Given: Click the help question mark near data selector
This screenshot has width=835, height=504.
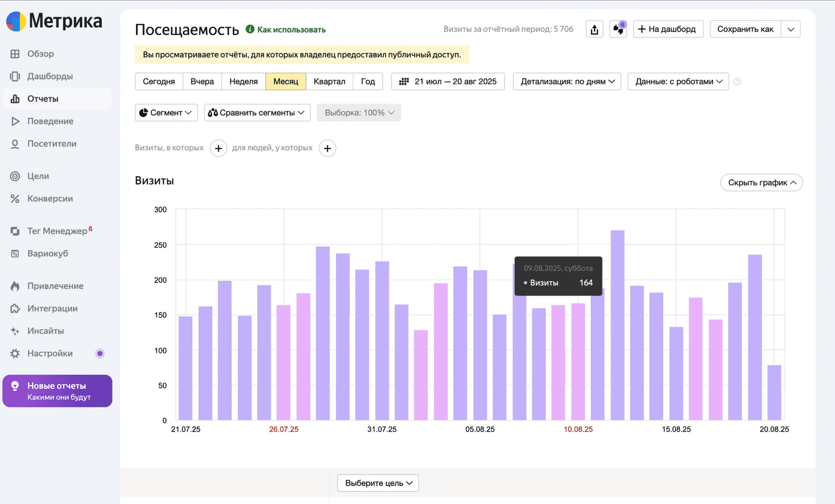Looking at the screenshot, I should 737,82.
